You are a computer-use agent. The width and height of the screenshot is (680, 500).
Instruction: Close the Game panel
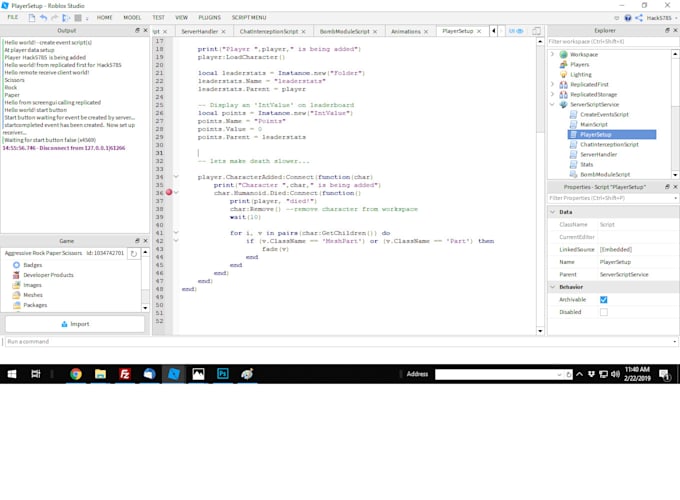(145, 241)
